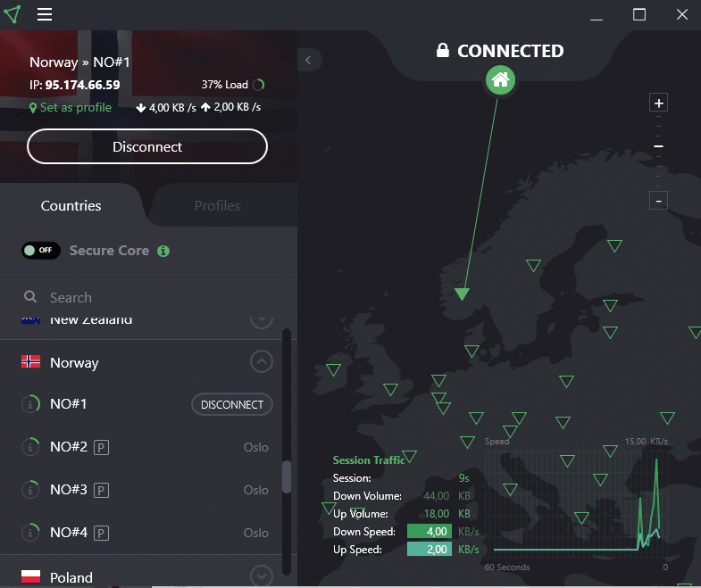Select the Sweden server marker on map
Viewport: 701px width, 588px height.
[x=533, y=265]
